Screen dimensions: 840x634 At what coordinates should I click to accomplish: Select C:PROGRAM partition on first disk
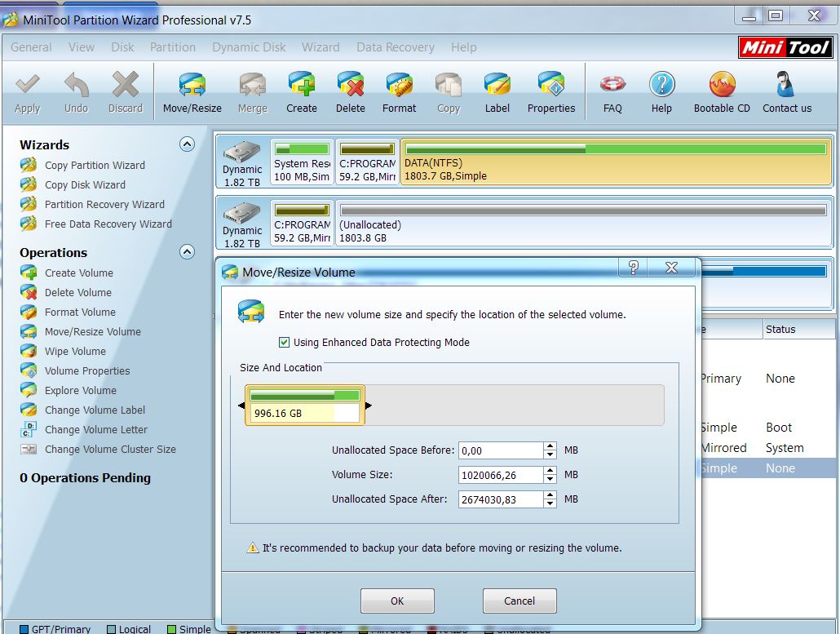368,162
